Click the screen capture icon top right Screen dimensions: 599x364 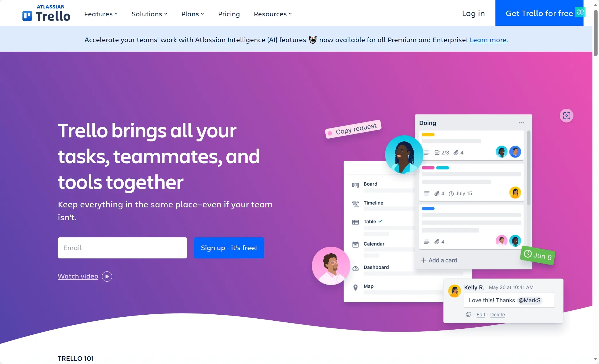click(567, 116)
